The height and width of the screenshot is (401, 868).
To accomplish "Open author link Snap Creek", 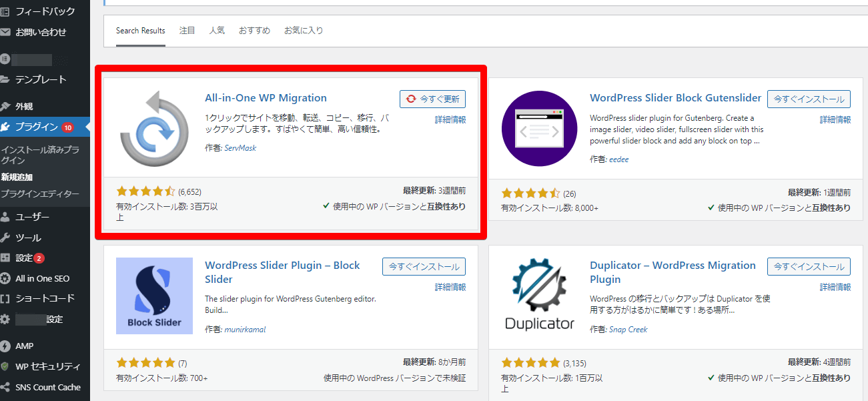I will [628, 330].
